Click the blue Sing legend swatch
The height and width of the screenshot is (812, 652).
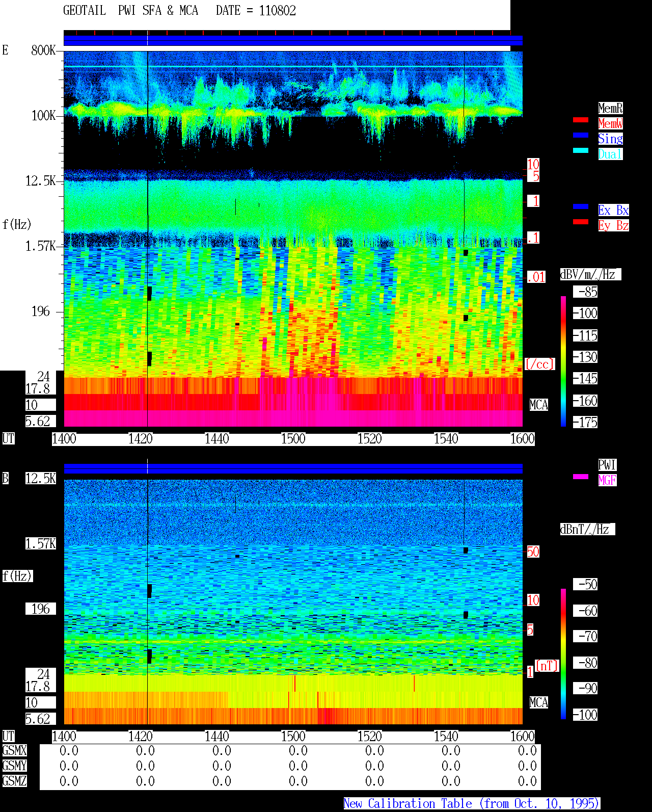(x=581, y=135)
